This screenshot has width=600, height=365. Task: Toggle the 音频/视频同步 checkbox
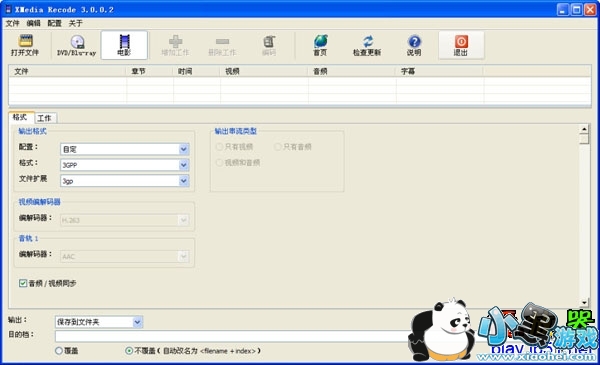point(23,283)
